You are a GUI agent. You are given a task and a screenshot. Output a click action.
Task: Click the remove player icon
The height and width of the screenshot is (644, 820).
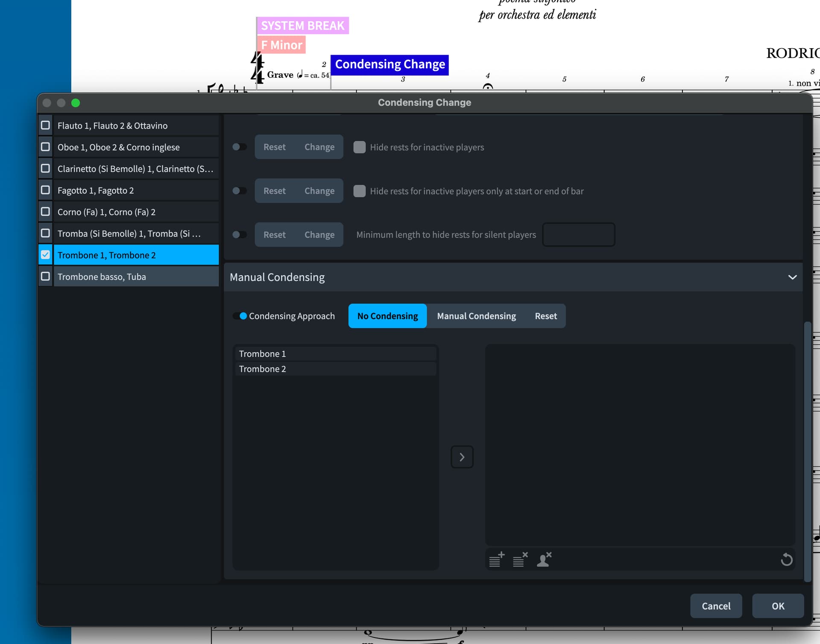pyautogui.click(x=544, y=559)
